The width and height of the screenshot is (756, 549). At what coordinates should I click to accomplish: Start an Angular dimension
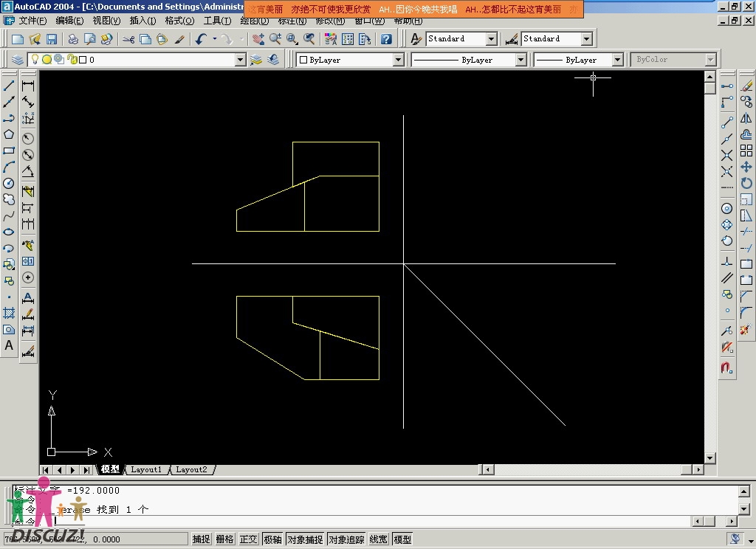click(x=28, y=172)
